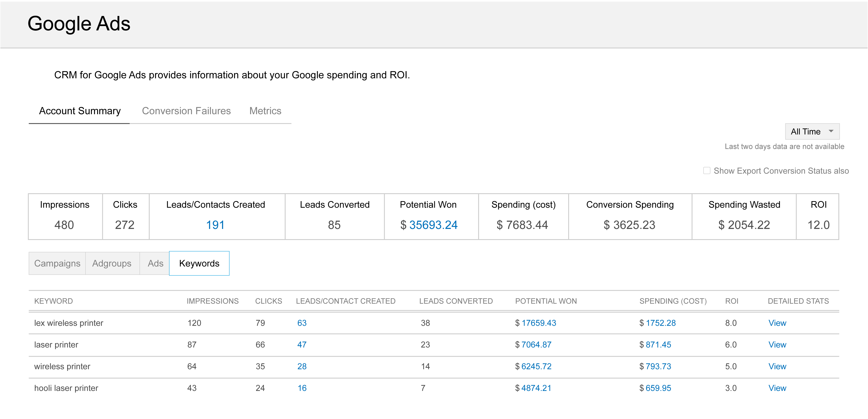Click the Conversion Spending value 3625.23

tap(629, 225)
